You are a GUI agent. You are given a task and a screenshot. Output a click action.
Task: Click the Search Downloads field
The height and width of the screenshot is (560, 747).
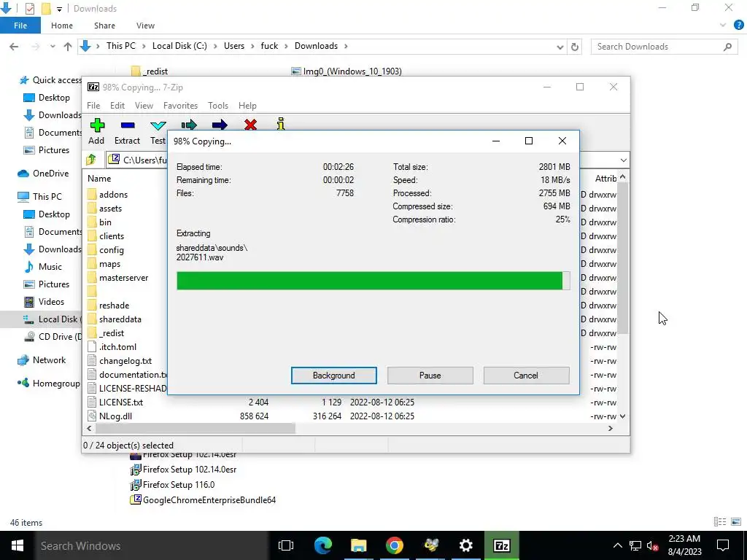pyautogui.click(x=664, y=47)
